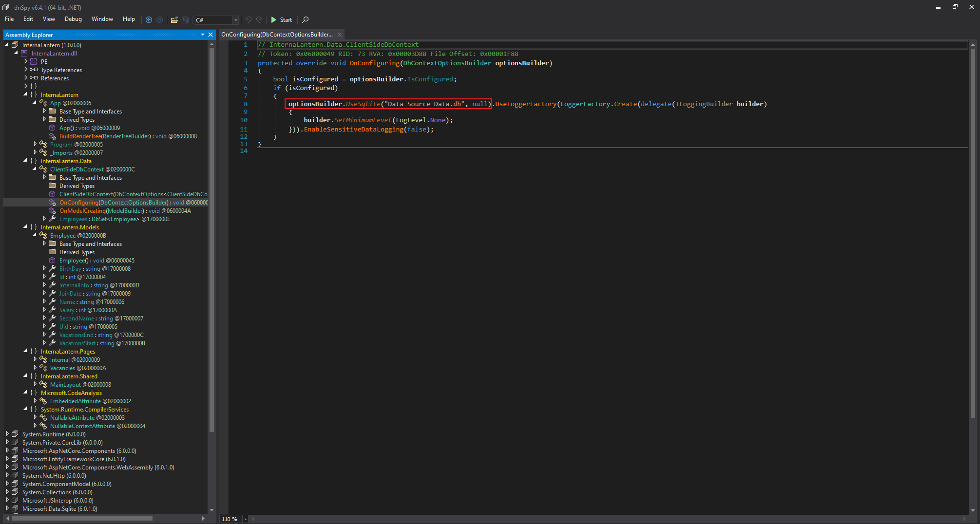
Task: Click UseSqlite method link in code
Action: (363, 104)
